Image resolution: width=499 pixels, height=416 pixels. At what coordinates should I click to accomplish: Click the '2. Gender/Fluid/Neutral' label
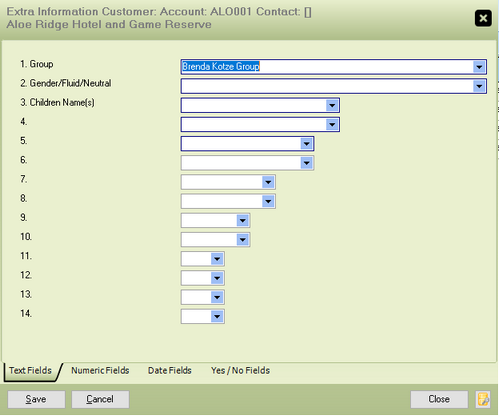(66, 83)
